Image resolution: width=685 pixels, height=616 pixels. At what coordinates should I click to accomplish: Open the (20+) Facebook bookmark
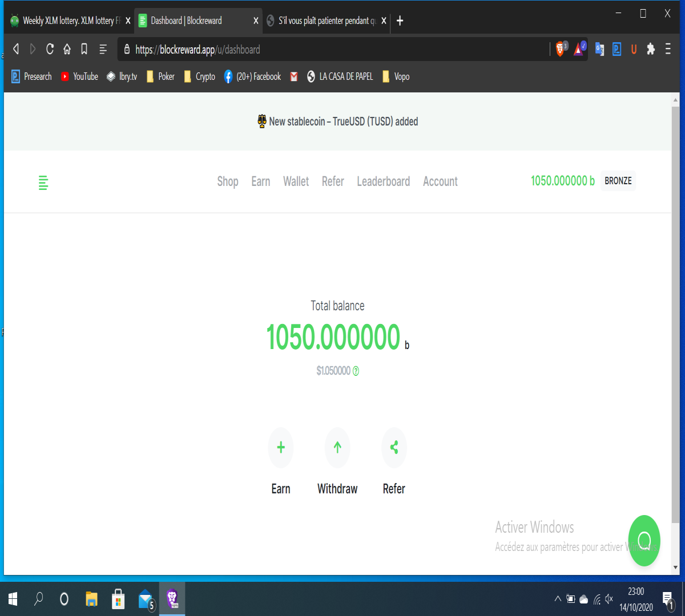252,76
